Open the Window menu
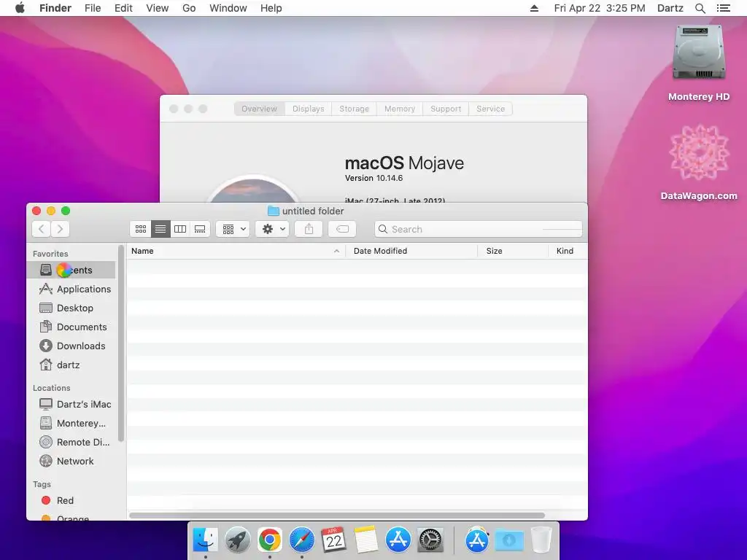 (x=228, y=8)
